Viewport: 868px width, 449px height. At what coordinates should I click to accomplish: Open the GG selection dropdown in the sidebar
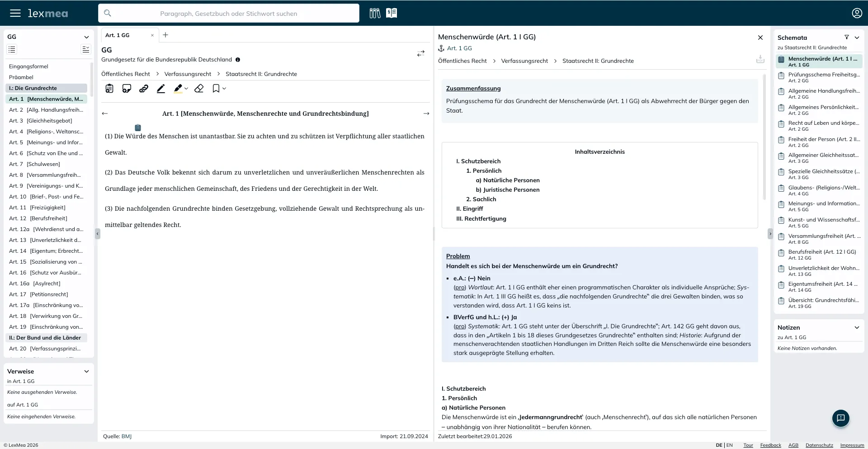tap(86, 37)
